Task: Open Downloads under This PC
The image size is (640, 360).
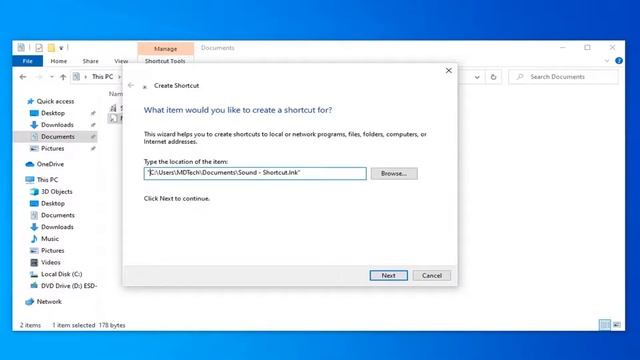Action: (x=57, y=227)
